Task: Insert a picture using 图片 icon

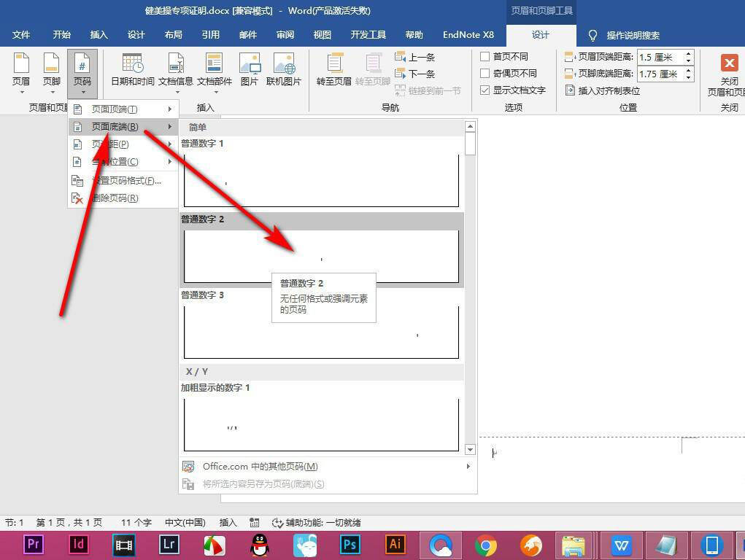Action: 252,69
